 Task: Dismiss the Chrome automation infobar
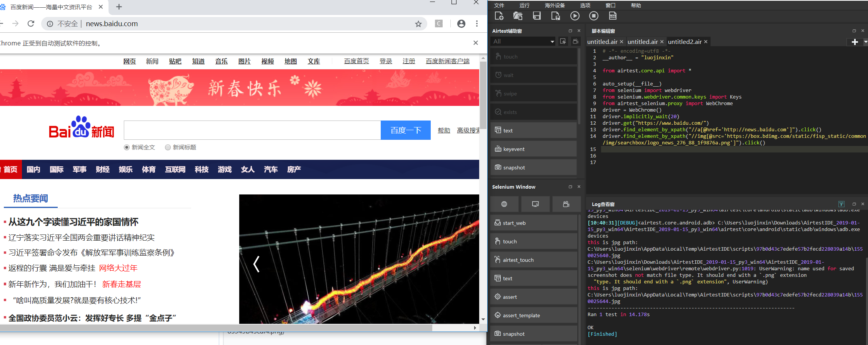point(476,43)
